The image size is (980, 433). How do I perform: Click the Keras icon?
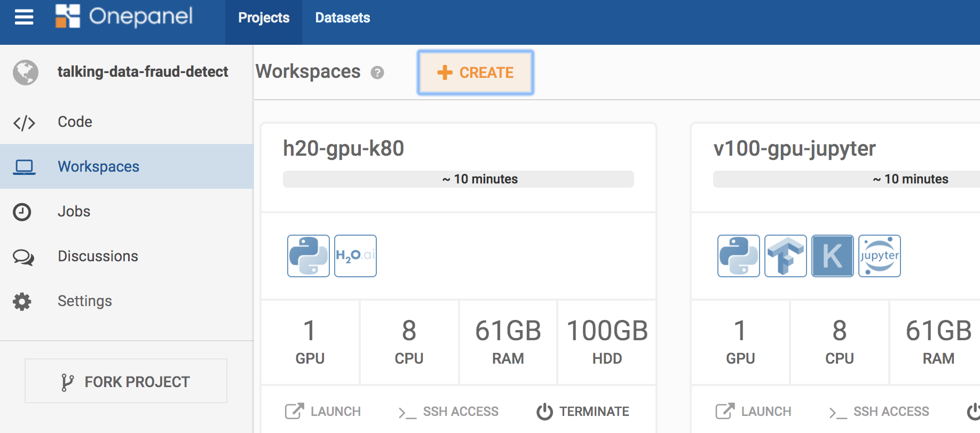pyautogui.click(x=832, y=256)
